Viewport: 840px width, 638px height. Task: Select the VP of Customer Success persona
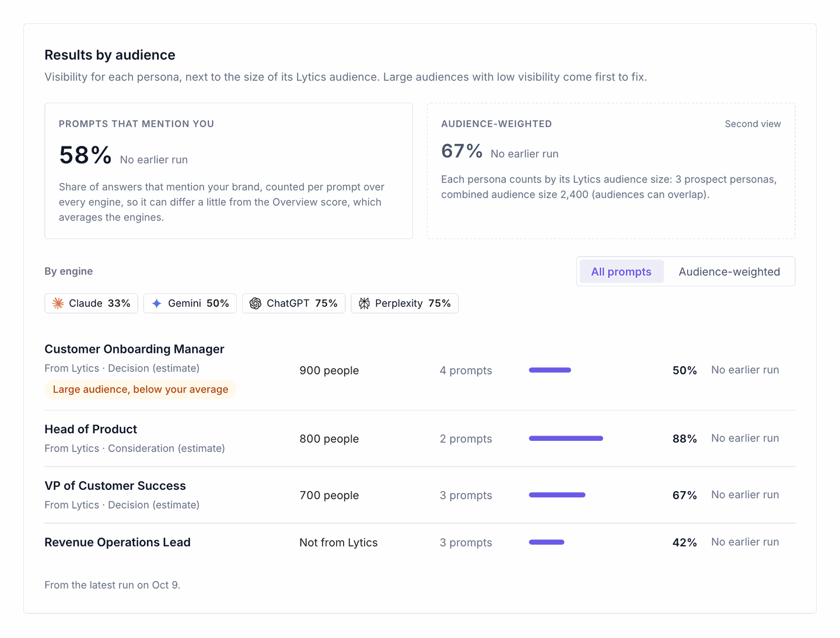[116, 486]
